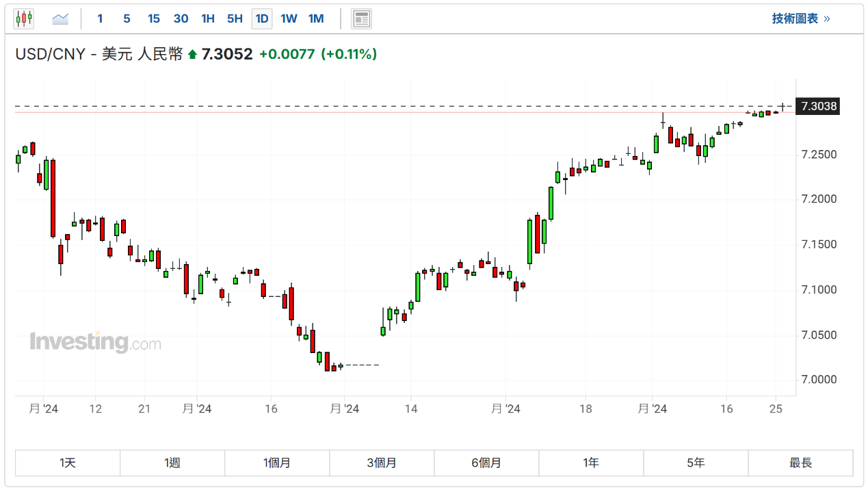
Task: Select the 1D daily interval
Action: [x=262, y=18]
